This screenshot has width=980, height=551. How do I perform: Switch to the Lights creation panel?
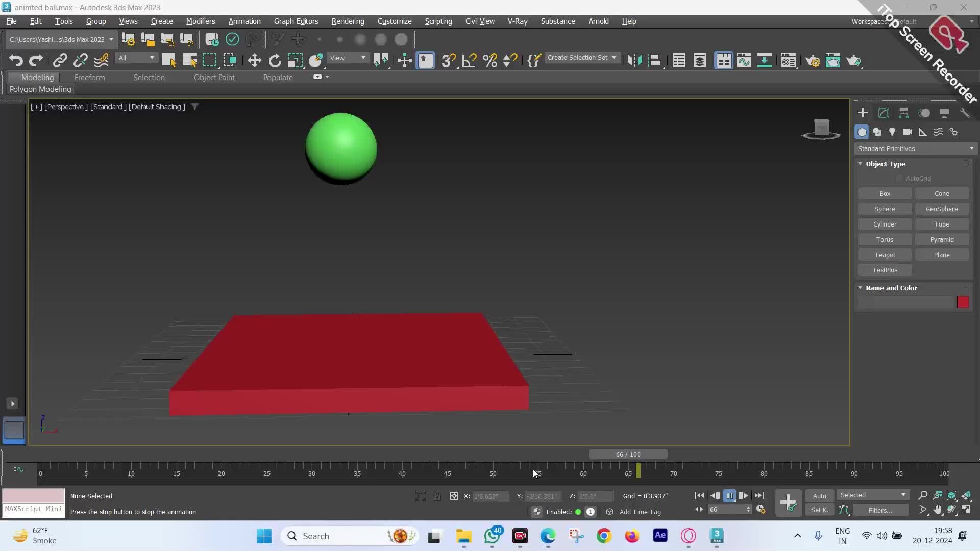[893, 132]
